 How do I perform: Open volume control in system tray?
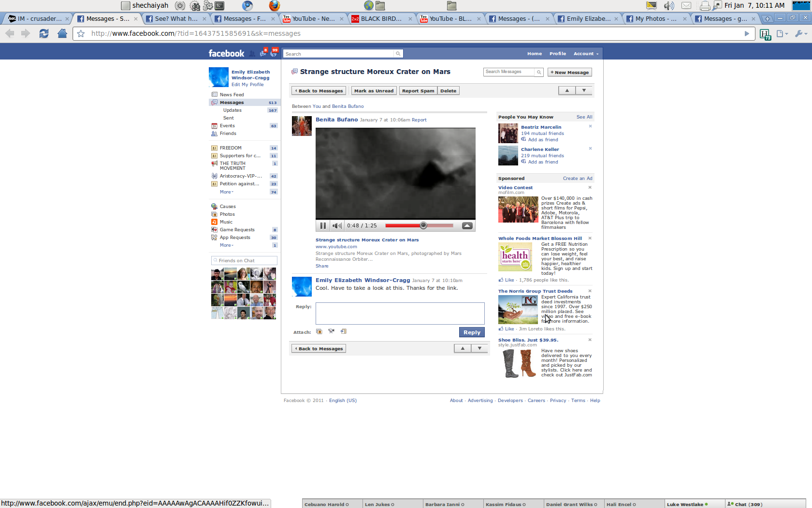pyautogui.click(x=669, y=6)
